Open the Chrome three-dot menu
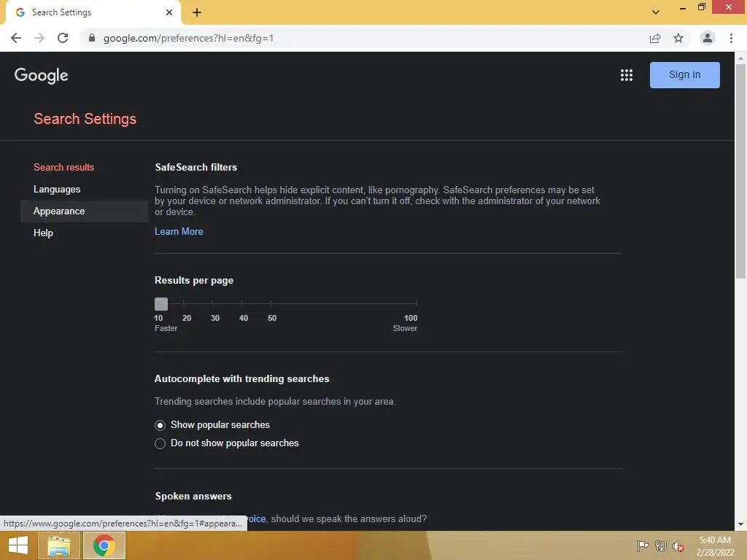Image resolution: width=747 pixels, height=560 pixels. (731, 38)
